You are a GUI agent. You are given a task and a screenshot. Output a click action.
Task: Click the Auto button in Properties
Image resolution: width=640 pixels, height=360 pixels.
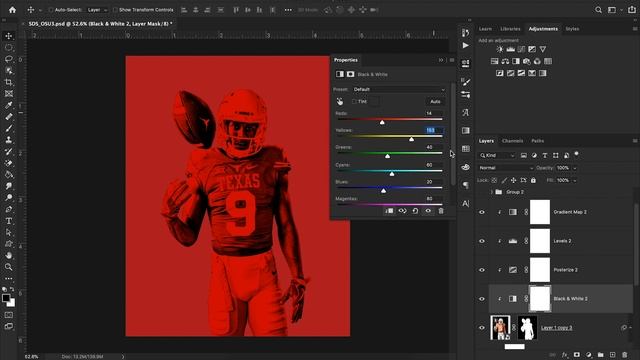point(435,101)
